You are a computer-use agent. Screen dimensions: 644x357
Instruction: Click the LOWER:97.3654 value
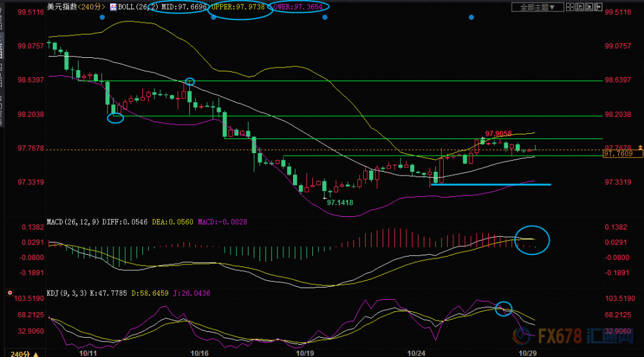[298, 7]
